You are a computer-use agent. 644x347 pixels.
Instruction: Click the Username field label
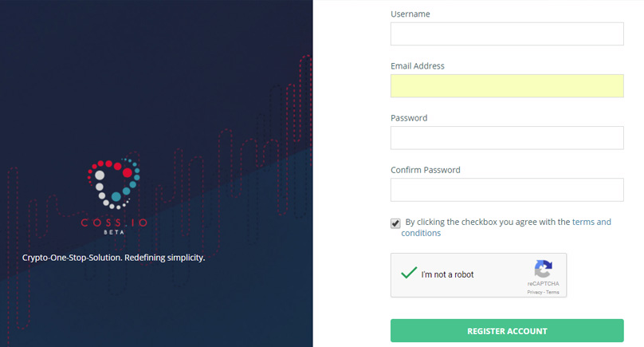[410, 14]
